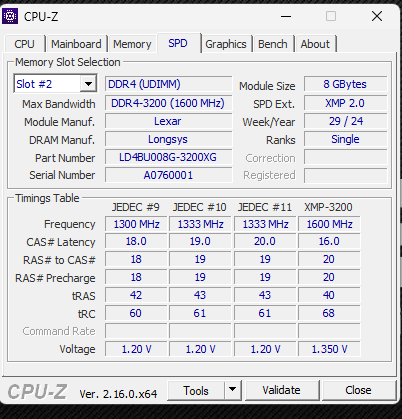Click the 1.350 V voltage cell
The width and height of the screenshot is (402, 419).
[x=329, y=349]
